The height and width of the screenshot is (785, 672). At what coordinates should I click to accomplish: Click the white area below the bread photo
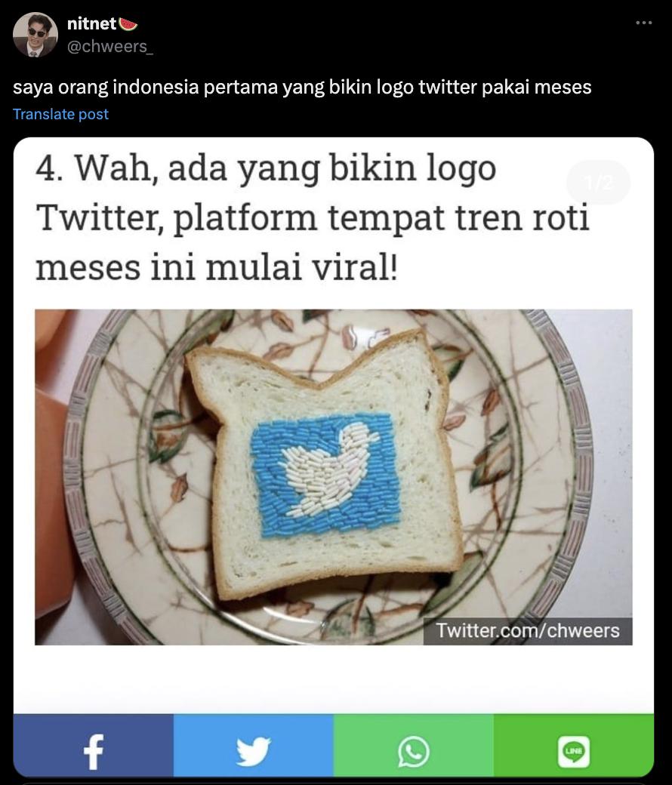click(334, 679)
